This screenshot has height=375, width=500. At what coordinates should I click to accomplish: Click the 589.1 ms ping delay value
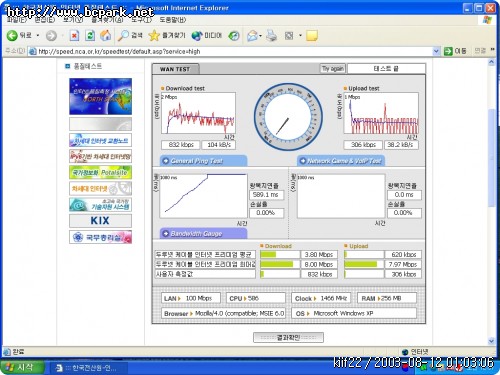pos(266,195)
